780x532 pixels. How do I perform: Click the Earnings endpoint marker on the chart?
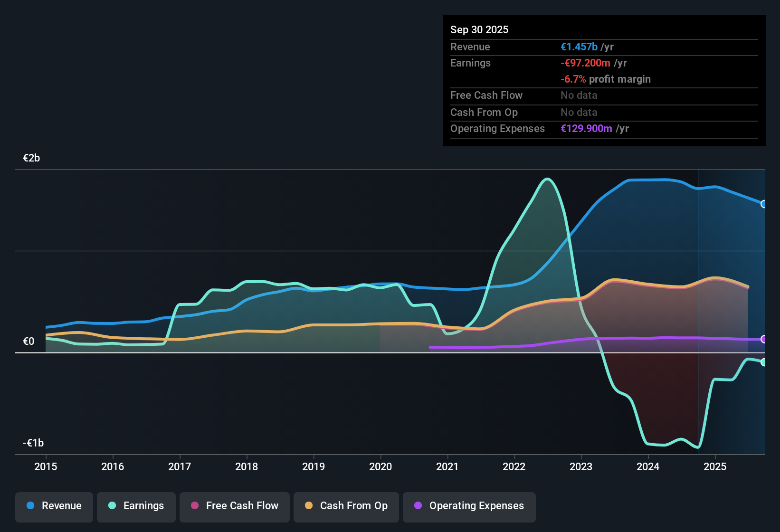tap(764, 362)
